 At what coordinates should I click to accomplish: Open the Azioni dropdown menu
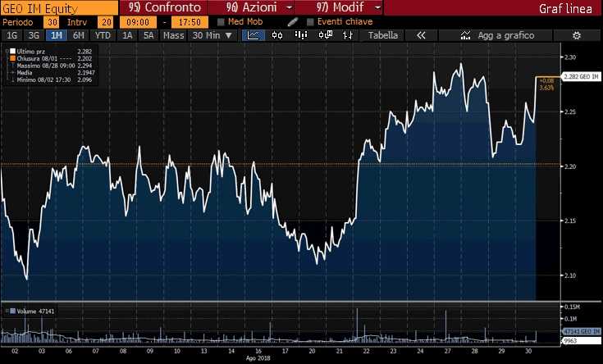(x=251, y=7)
